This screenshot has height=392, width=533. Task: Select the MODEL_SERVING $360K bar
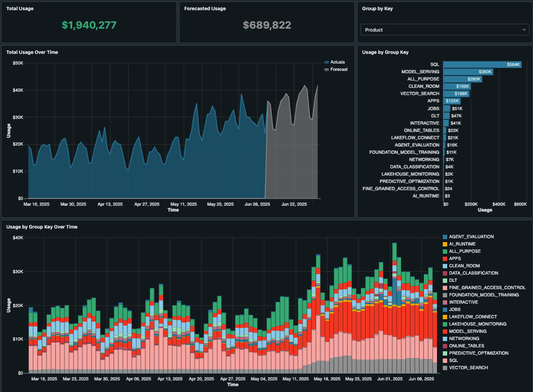pos(468,72)
